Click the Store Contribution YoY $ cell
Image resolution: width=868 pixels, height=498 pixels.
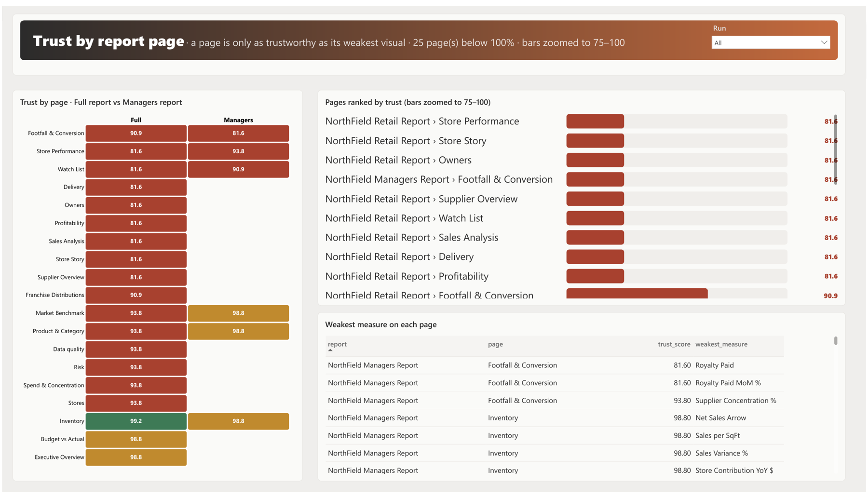tap(734, 471)
